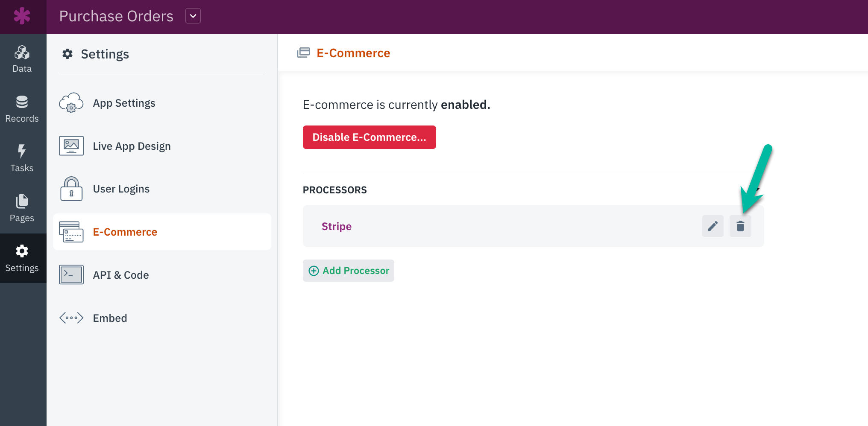Screen dimensions: 868x426
Task: Open the Purchase Orders dropdown arrow
Action: click(x=193, y=16)
